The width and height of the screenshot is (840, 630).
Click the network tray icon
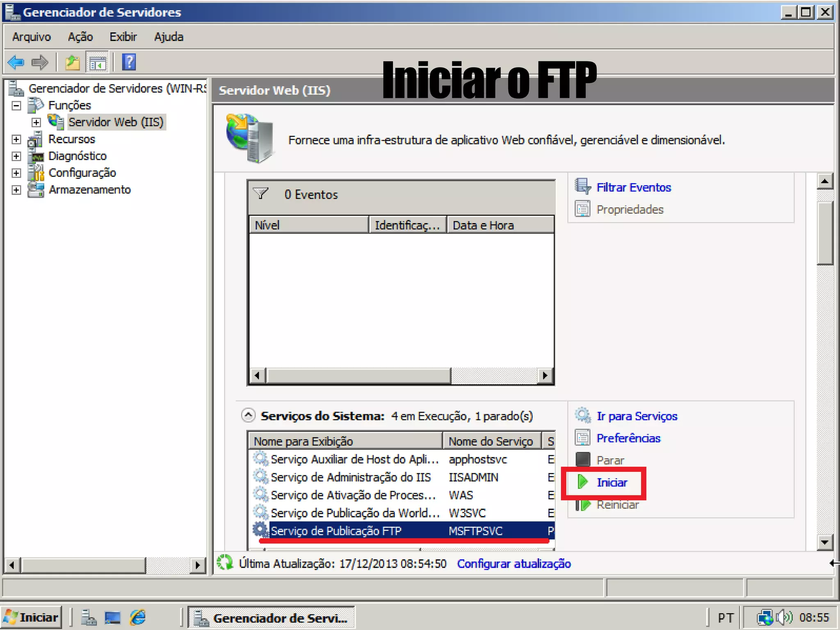(x=765, y=617)
